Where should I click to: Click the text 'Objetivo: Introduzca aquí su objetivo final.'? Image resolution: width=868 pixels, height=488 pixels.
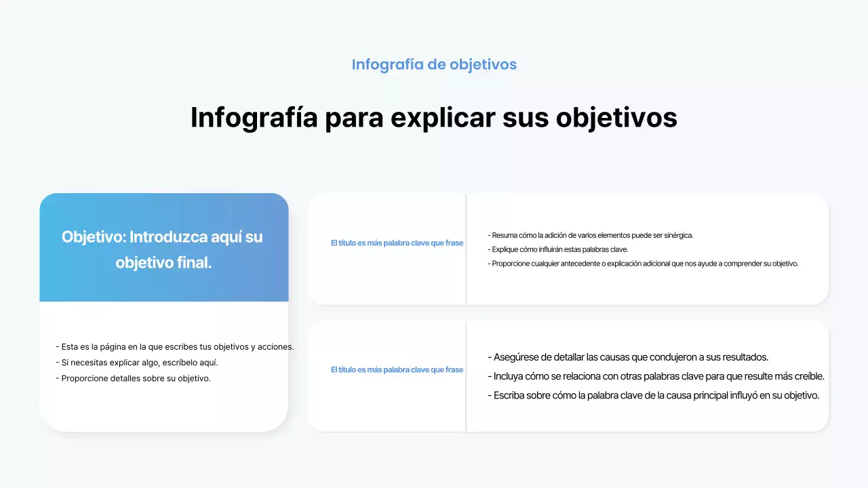coord(163,249)
